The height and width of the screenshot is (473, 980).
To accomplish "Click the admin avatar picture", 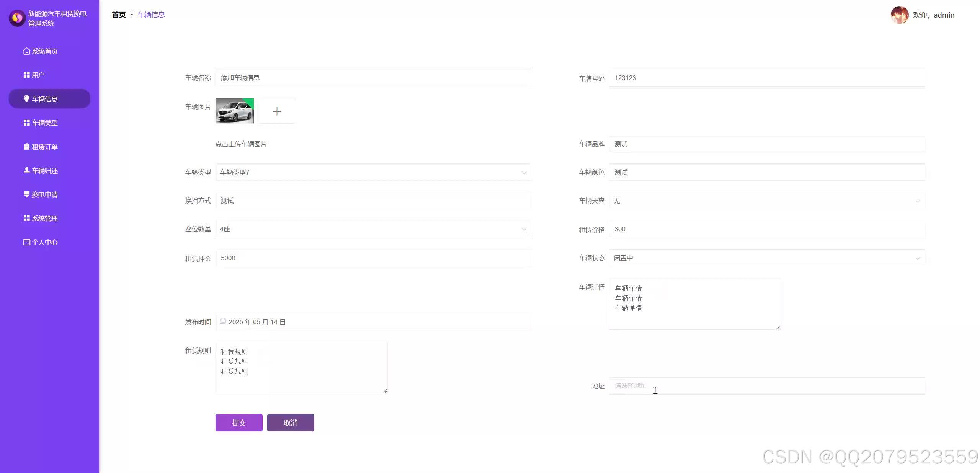I will 899,15.
